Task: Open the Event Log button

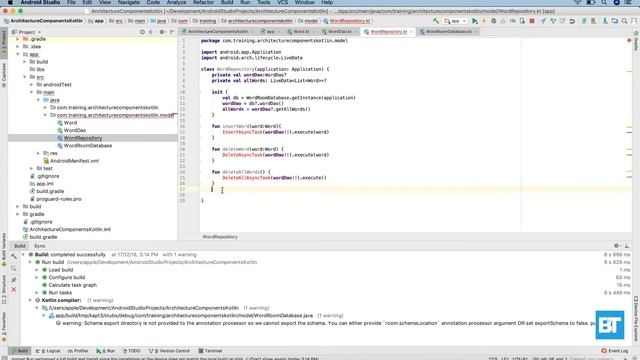Action: pyautogui.click(x=615, y=351)
